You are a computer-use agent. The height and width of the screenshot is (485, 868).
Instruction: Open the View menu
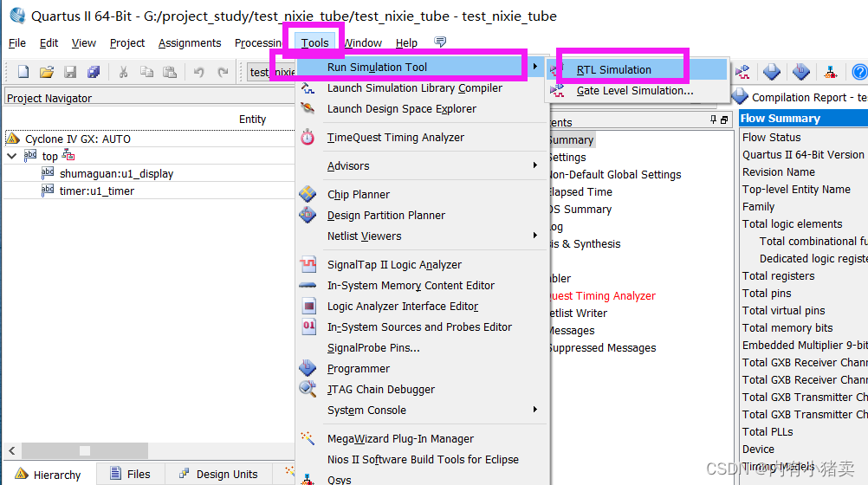pyautogui.click(x=83, y=42)
